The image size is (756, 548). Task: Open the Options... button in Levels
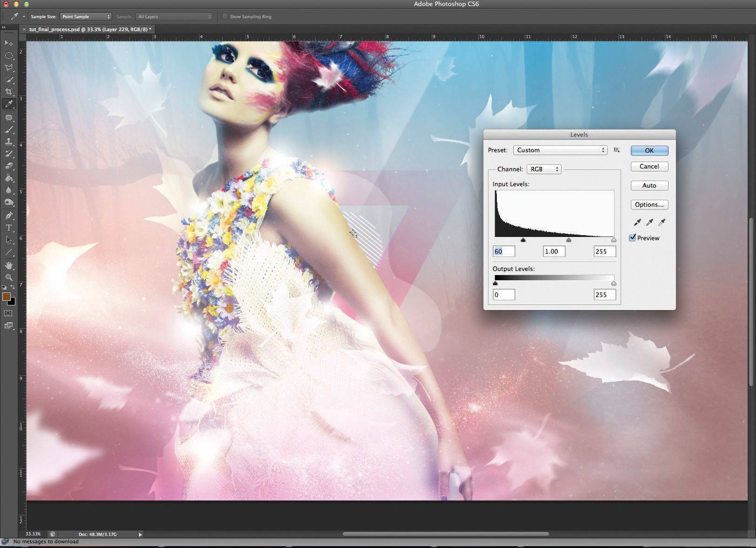click(x=649, y=204)
